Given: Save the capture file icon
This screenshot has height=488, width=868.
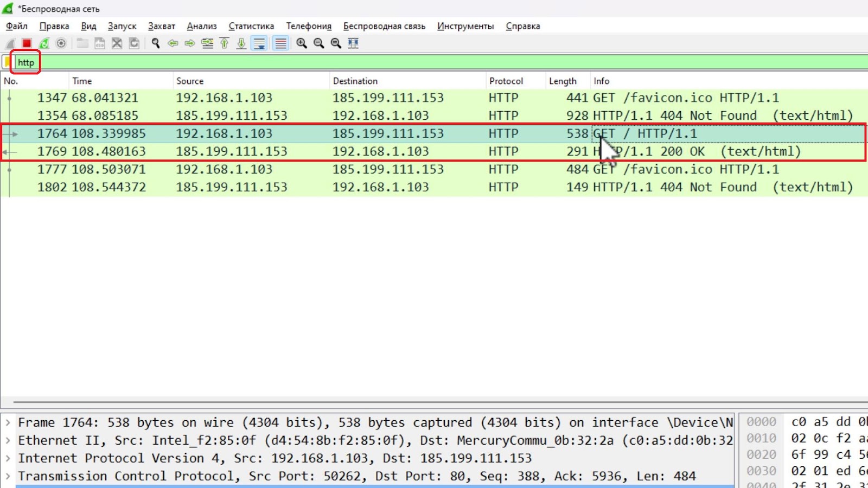Looking at the screenshot, I should [100, 43].
